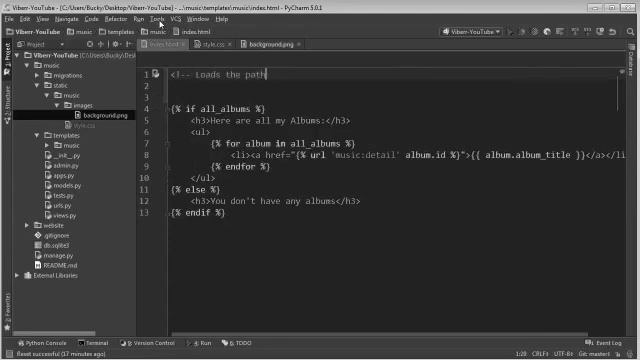Open the Python Console tool window

[42, 343]
